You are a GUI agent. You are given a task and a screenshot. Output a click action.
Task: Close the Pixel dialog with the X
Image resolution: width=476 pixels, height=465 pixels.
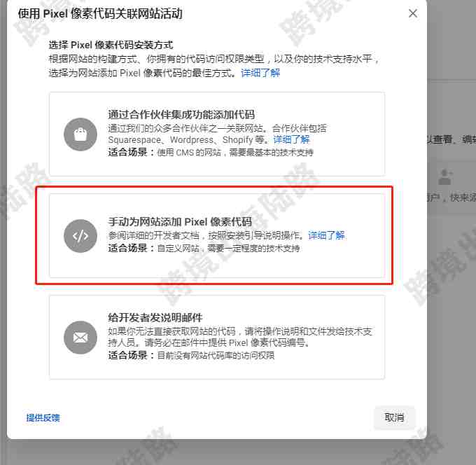pyautogui.click(x=413, y=13)
